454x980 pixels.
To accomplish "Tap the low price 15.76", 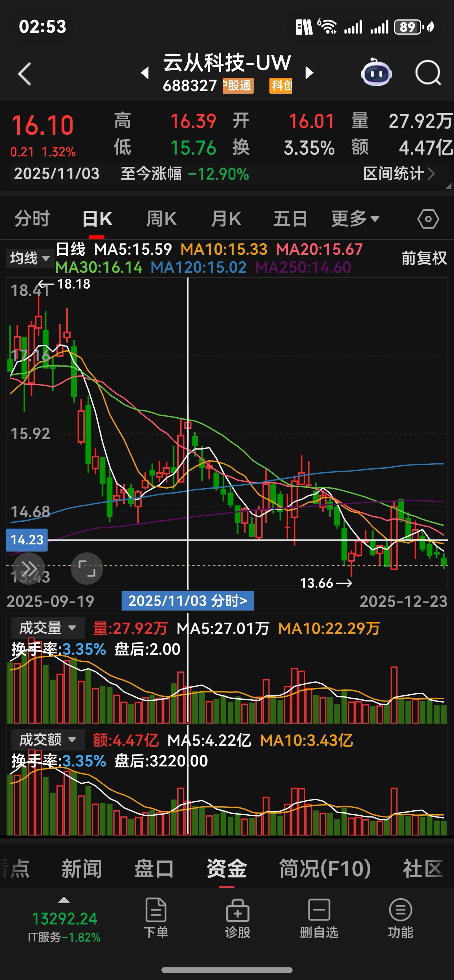I will pyautogui.click(x=193, y=148).
